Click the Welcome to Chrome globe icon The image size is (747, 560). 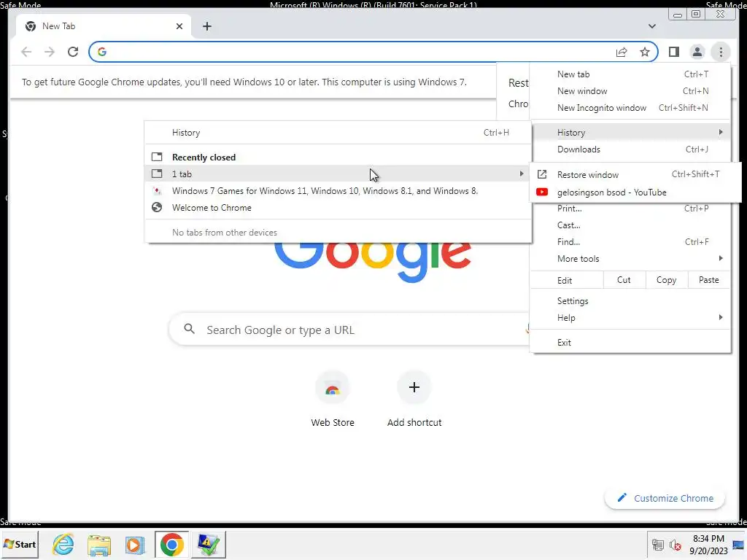coord(157,207)
